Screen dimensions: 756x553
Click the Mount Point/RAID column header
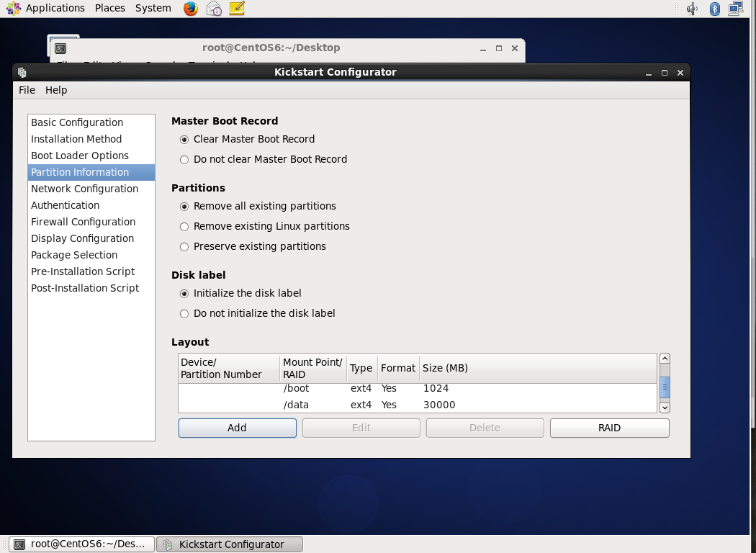pyautogui.click(x=313, y=369)
